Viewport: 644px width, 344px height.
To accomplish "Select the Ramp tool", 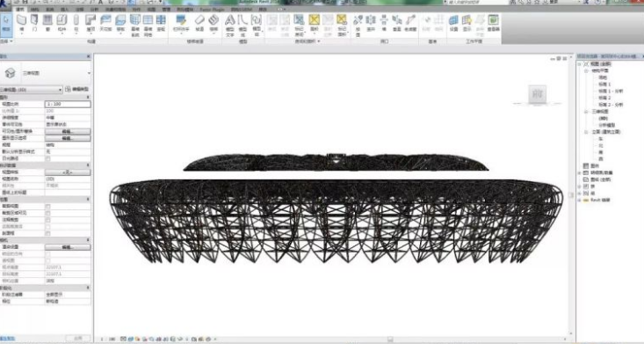I will 199,23.
